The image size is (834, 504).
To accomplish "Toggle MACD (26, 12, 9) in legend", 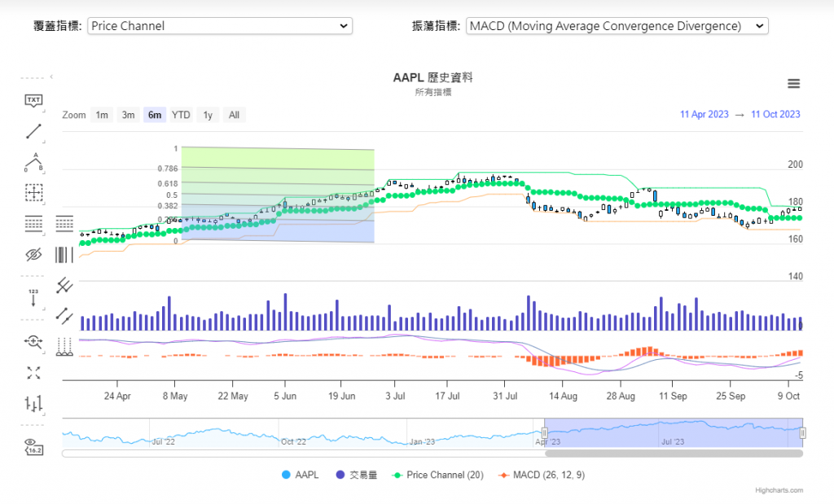I will pos(541,475).
